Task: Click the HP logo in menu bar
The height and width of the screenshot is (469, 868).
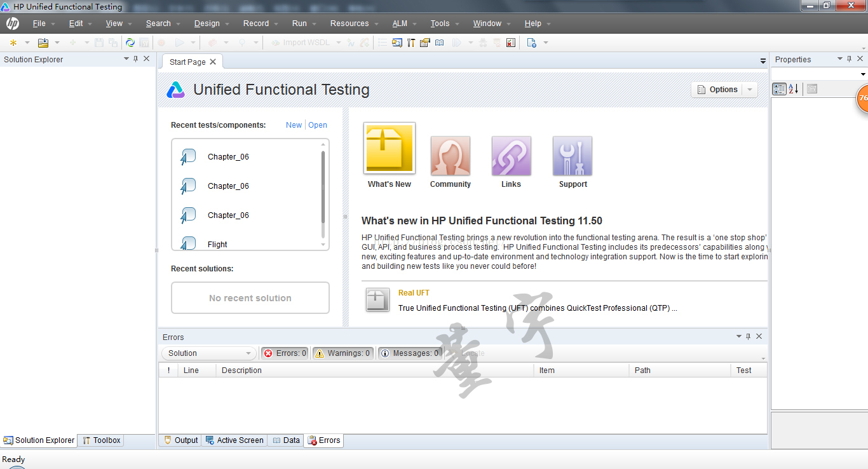Action: coord(13,24)
